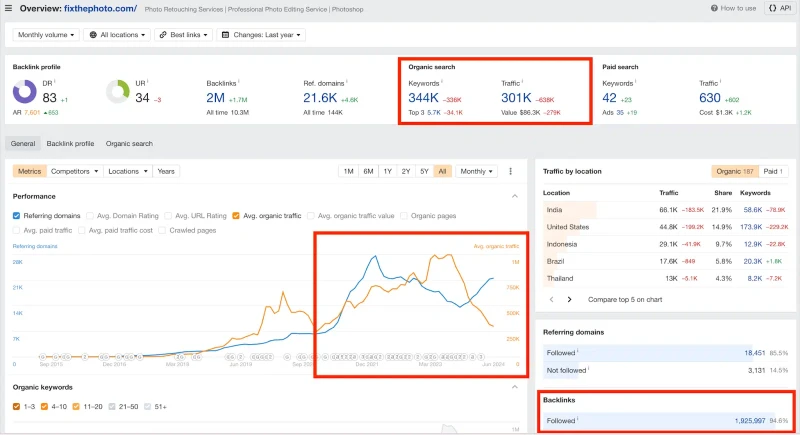The height and width of the screenshot is (435, 800).
Task: Click the Sep 2015 timeline marker
Action: tap(51, 364)
